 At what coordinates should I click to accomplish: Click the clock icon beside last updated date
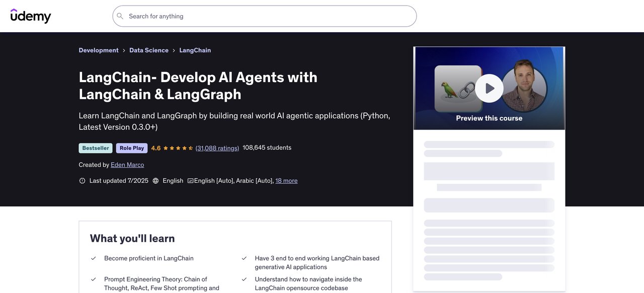pos(82,180)
